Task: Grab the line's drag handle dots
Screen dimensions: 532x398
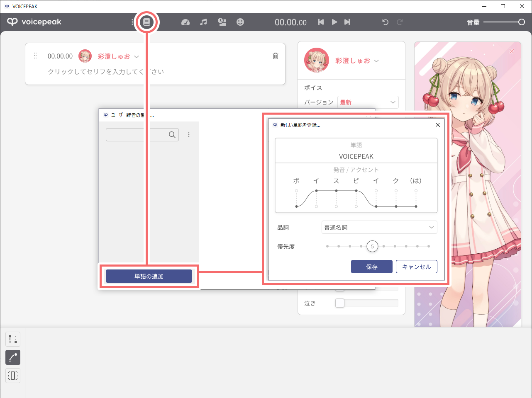Action: click(x=35, y=56)
